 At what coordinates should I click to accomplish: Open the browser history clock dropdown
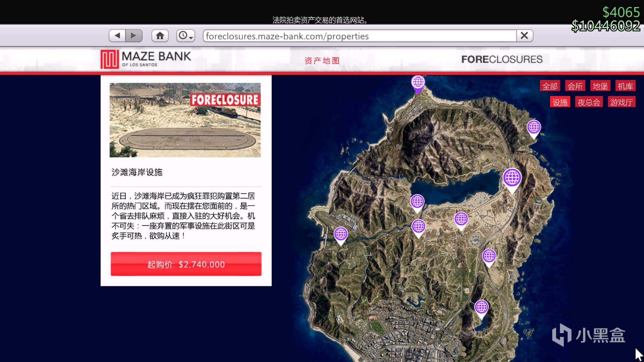[x=185, y=36]
